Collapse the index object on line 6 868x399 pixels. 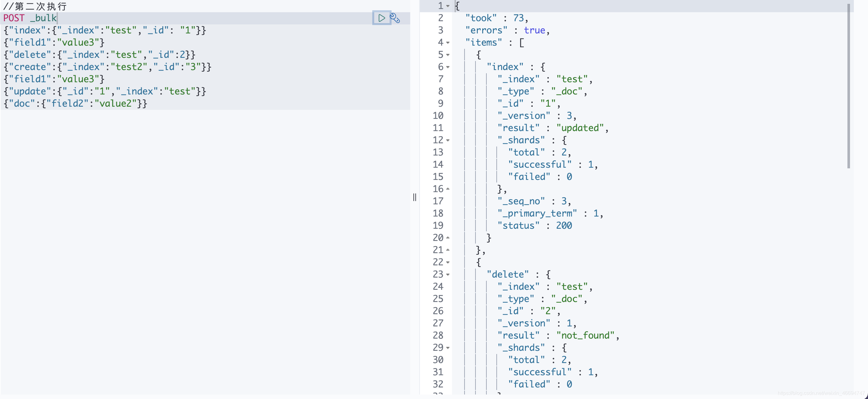pyautogui.click(x=448, y=67)
